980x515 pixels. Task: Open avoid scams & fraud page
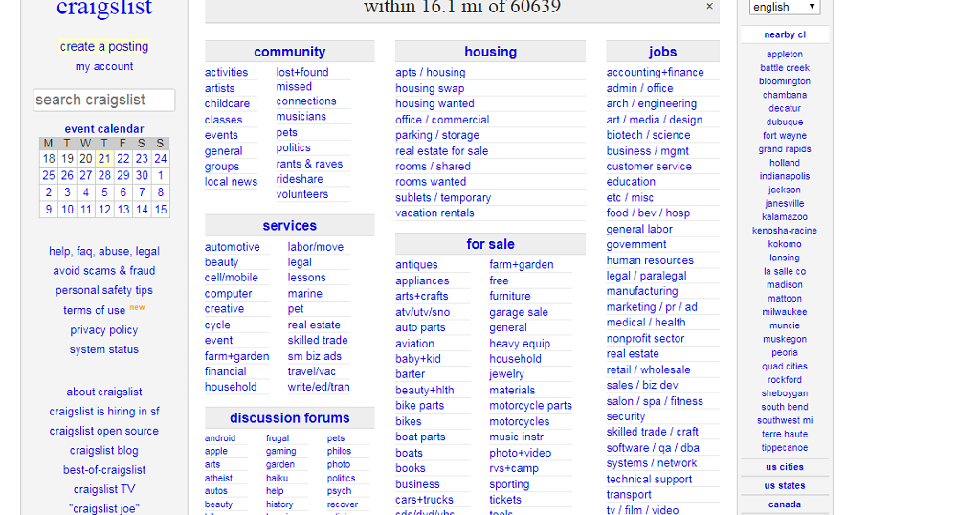(104, 271)
